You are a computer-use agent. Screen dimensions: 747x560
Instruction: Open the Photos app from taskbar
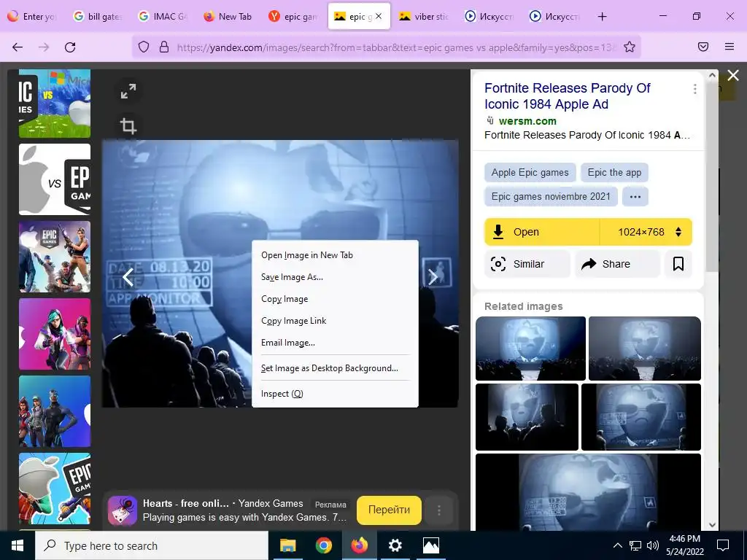point(430,545)
